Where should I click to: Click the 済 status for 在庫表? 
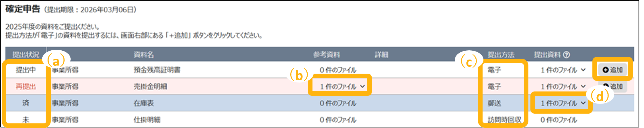[26, 103]
